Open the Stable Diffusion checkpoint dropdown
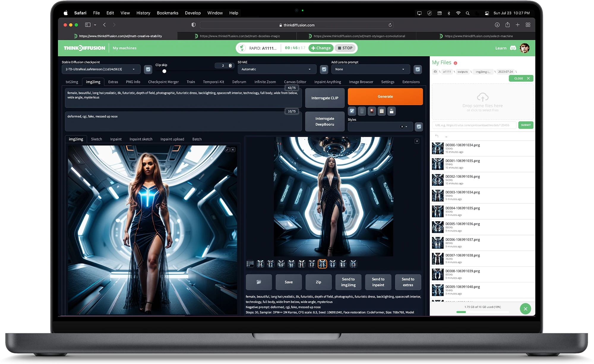Screen dimensions: 594x364 pyautogui.click(x=101, y=69)
